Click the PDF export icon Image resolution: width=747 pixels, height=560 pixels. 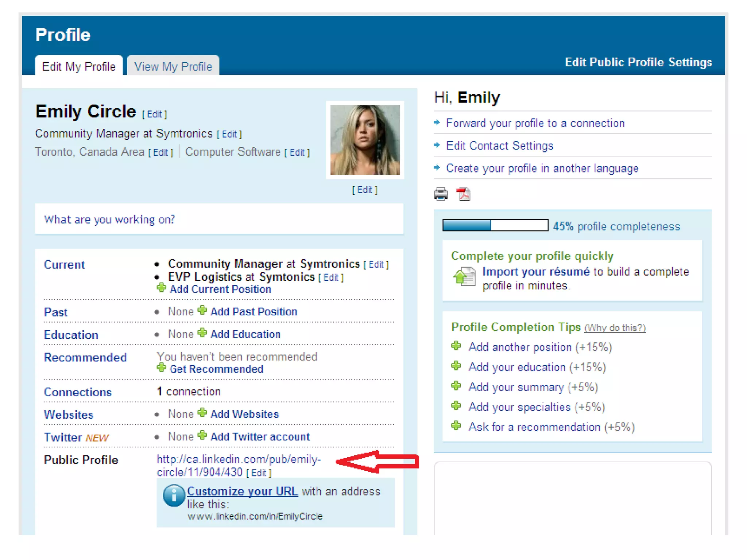tap(463, 194)
